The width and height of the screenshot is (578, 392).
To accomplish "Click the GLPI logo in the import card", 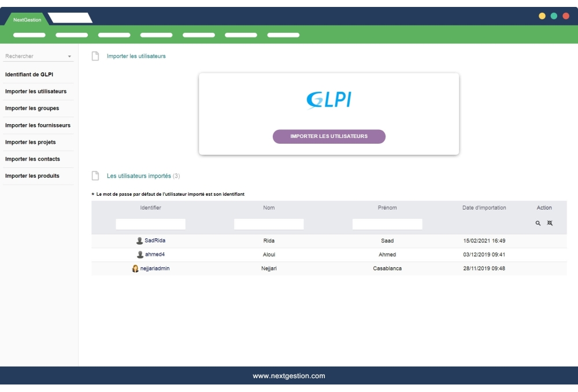I will [329, 99].
